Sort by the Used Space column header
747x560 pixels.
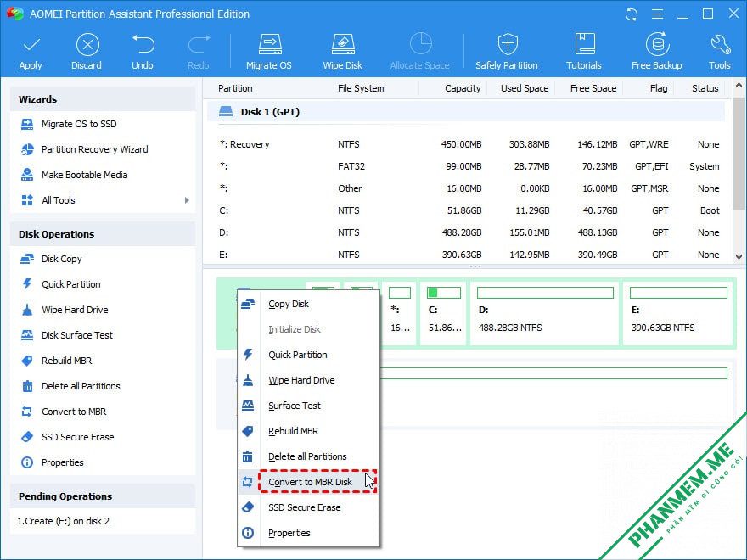coord(525,88)
